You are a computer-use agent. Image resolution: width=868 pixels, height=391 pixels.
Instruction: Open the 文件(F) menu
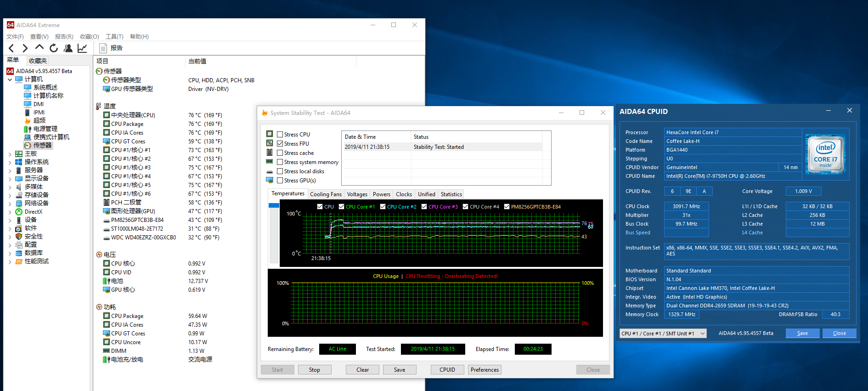coord(15,36)
